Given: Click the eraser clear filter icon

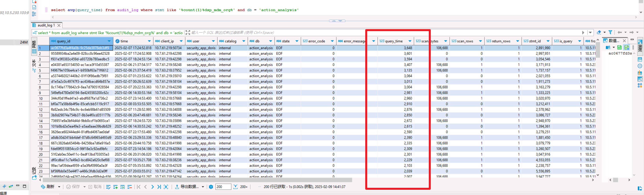Looking at the screenshot, I should point(599,32).
